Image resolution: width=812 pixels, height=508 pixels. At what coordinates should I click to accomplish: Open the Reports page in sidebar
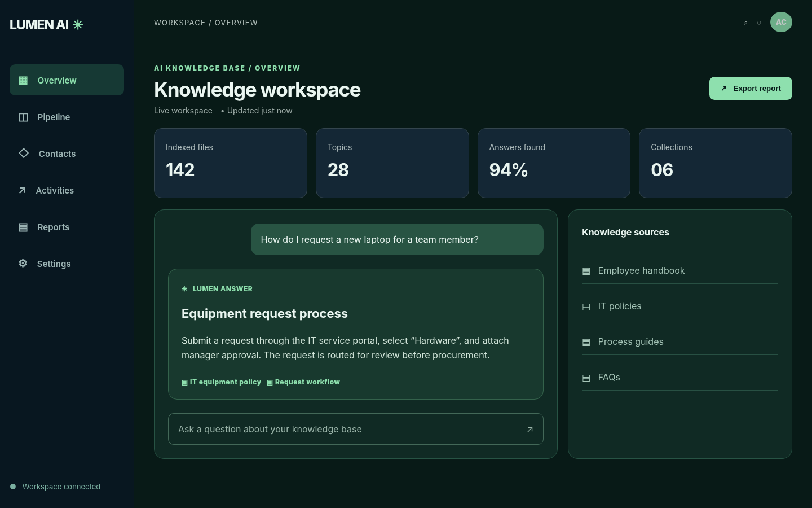(x=67, y=227)
